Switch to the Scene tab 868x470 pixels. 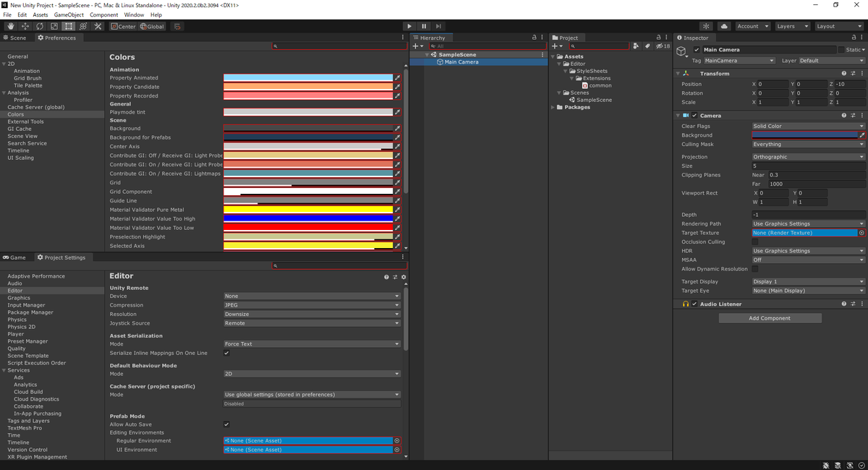[x=15, y=38]
